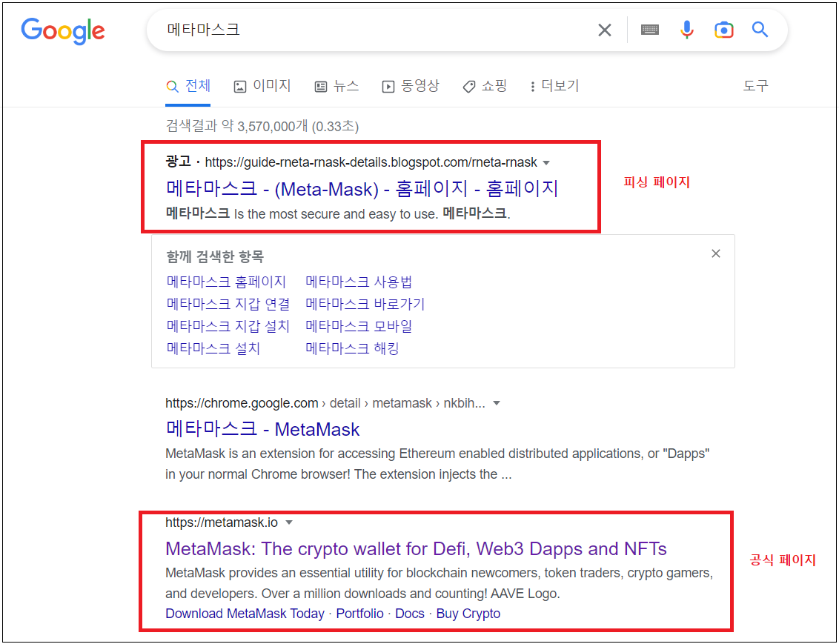839x644 pixels.
Task: Search related term 메타마스크 지갑 설치
Action: coord(228,326)
